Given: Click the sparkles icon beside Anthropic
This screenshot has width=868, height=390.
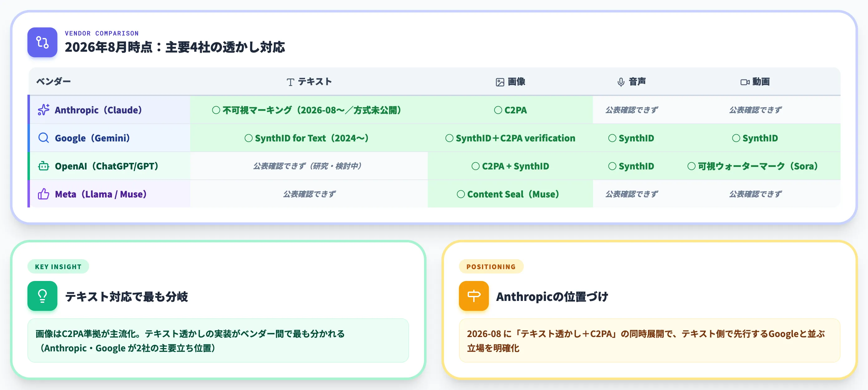Looking at the screenshot, I should tap(43, 110).
